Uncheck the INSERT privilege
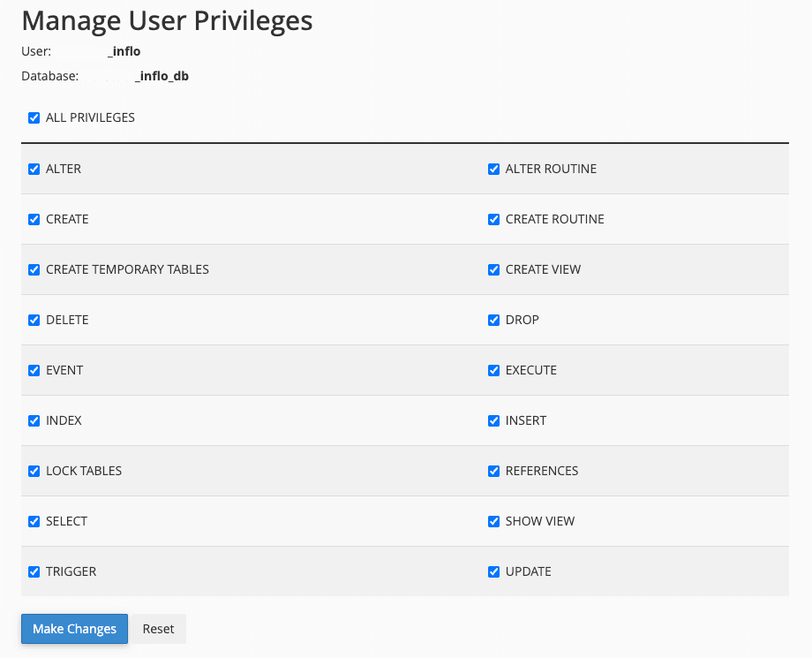The image size is (812, 658). click(494, 420)
